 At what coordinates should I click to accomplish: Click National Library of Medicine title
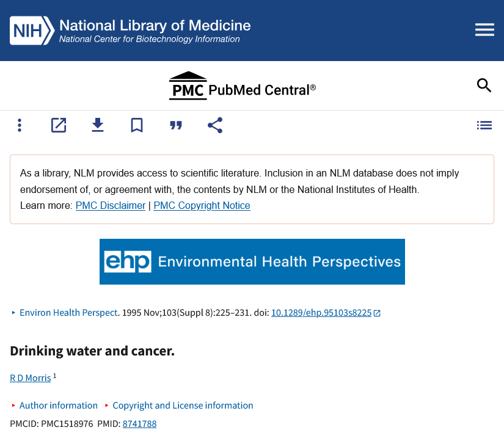[155, 26]
